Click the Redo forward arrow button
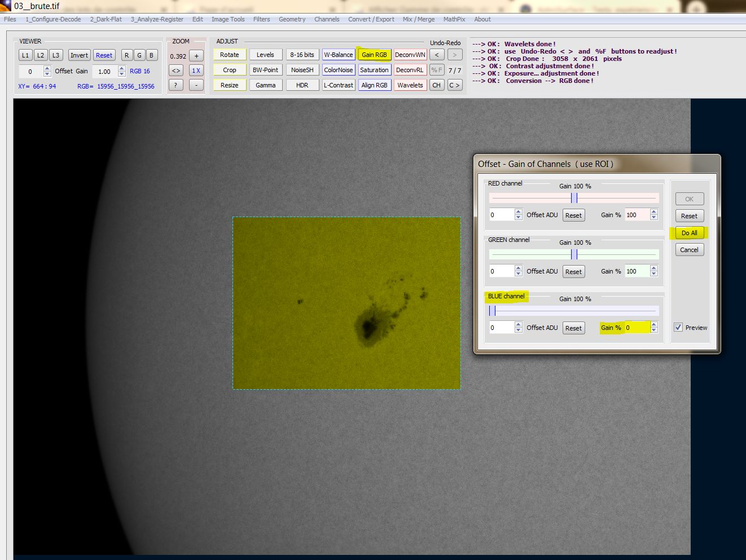 (455, 55)
